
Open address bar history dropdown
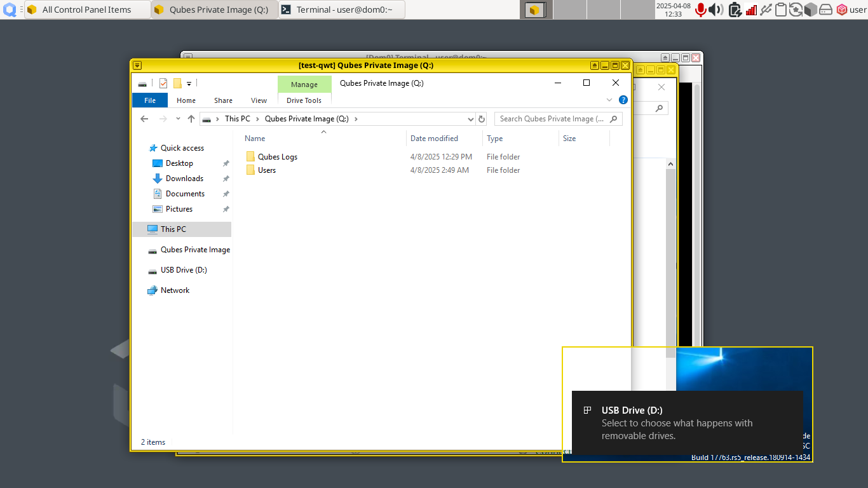[x=470, y=119]
